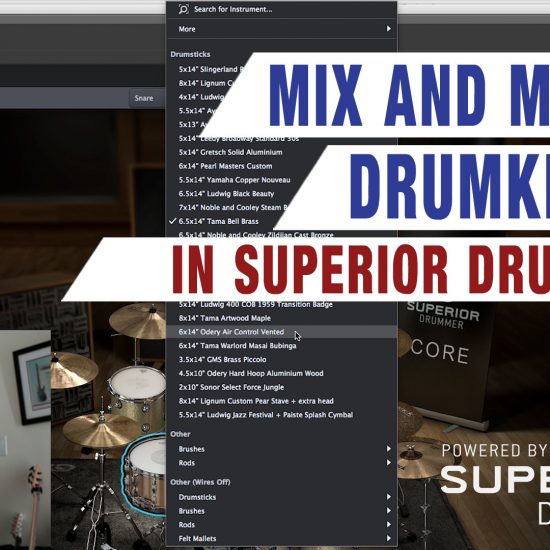The height and width of the screenshot is (550, 550).
Task: Choose 5.5x14" Ludwig Jazz Festival + Paiste Splash Cymbal
Action: click(x=266, y=415)
